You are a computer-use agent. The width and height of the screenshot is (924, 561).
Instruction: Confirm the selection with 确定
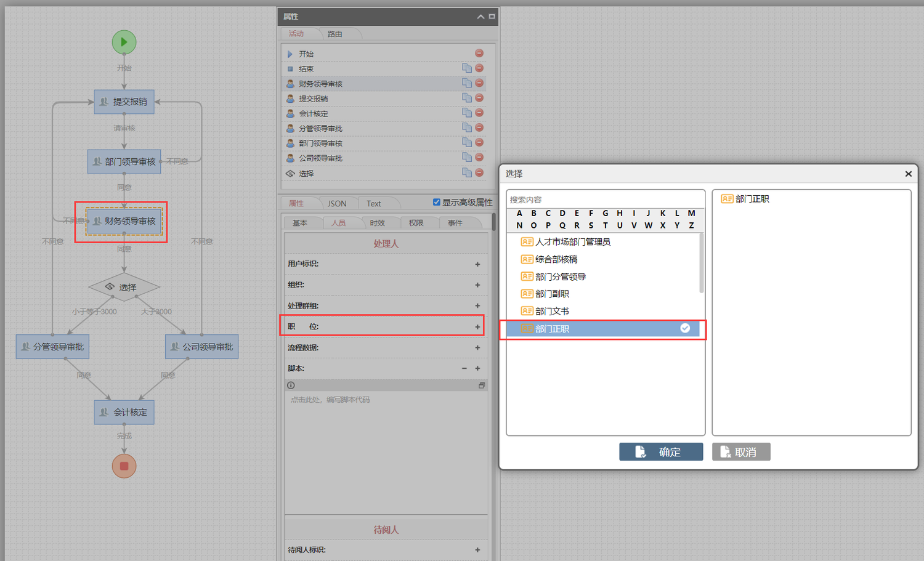click(661, 452)
